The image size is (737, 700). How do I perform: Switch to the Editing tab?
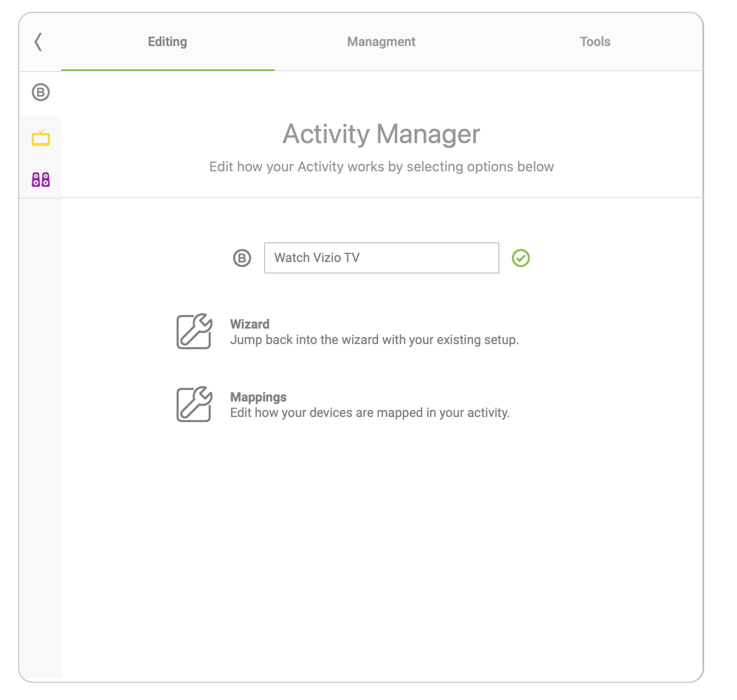(x=167, y=42)
